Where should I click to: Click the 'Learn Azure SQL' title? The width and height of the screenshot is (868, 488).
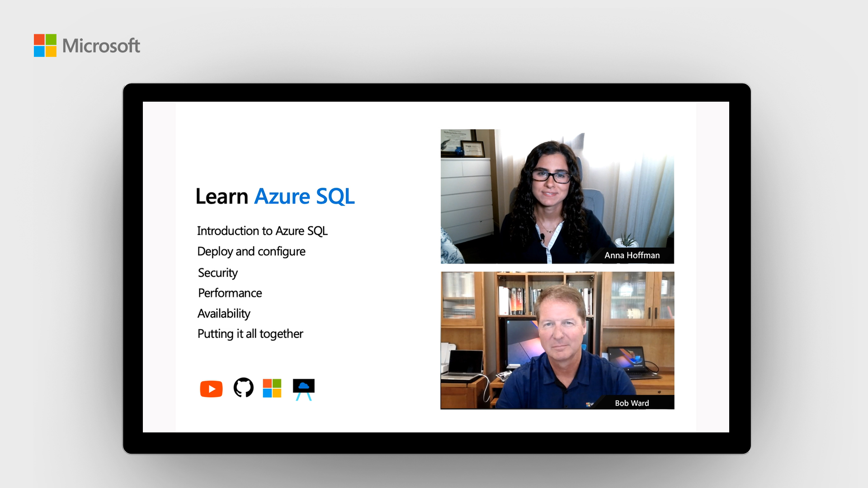[275, 196]
